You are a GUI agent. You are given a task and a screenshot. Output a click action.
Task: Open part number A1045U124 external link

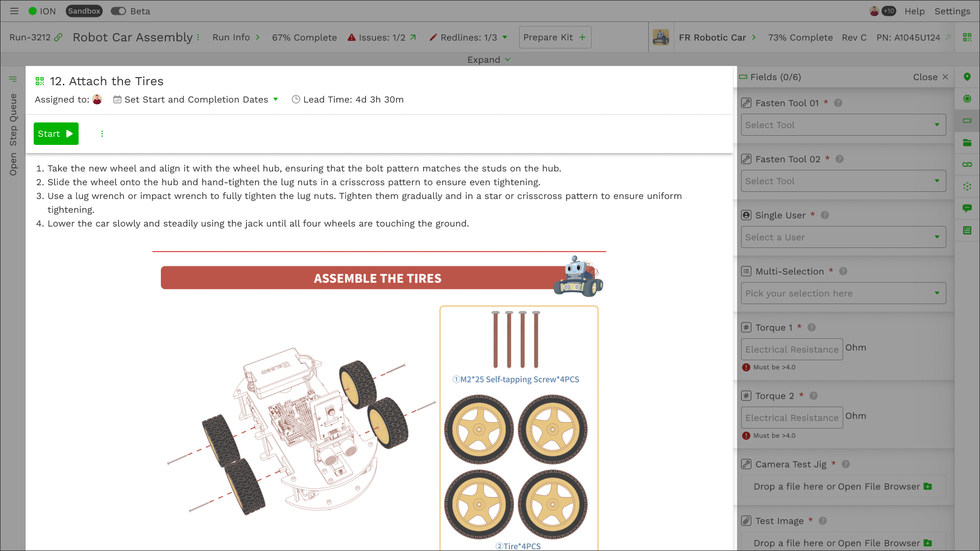tap(948, 37)
